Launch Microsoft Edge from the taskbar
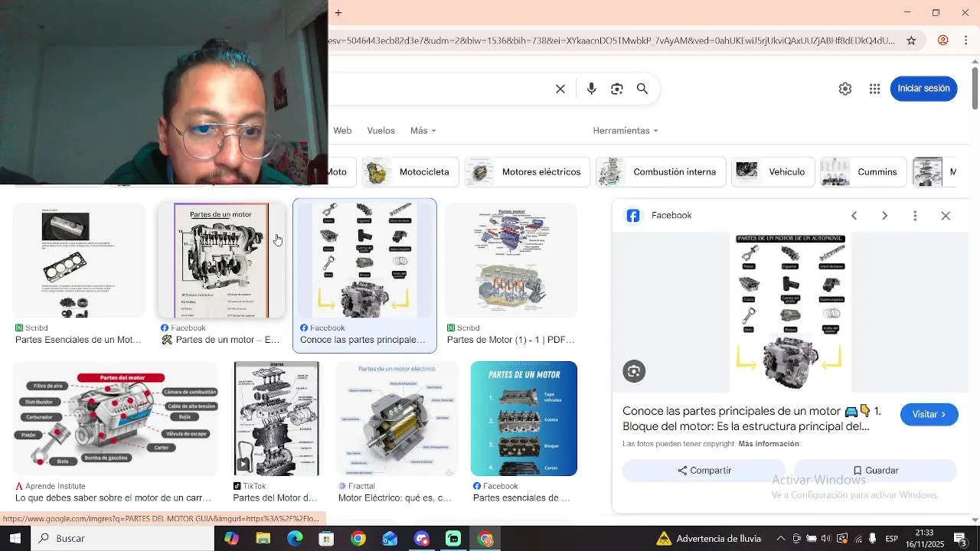 click(x=295, y=539)
